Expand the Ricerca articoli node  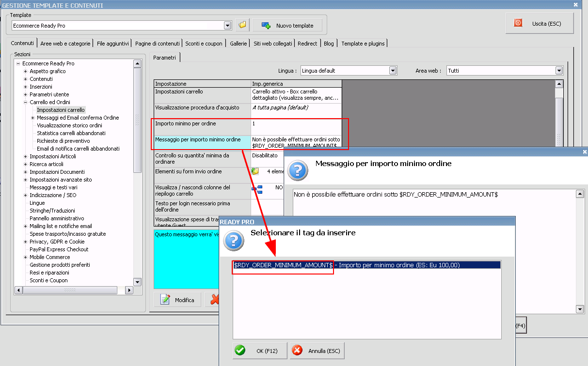[x=26, y=164]
